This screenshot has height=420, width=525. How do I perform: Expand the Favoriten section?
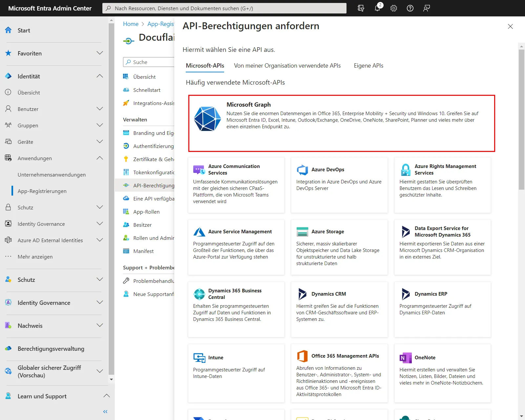(x=100, y=53)
